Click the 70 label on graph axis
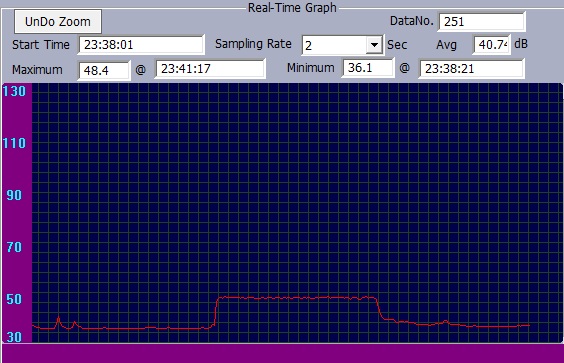Image resolution: width=564 pixels, height=363 pixels. coord(14,247)
